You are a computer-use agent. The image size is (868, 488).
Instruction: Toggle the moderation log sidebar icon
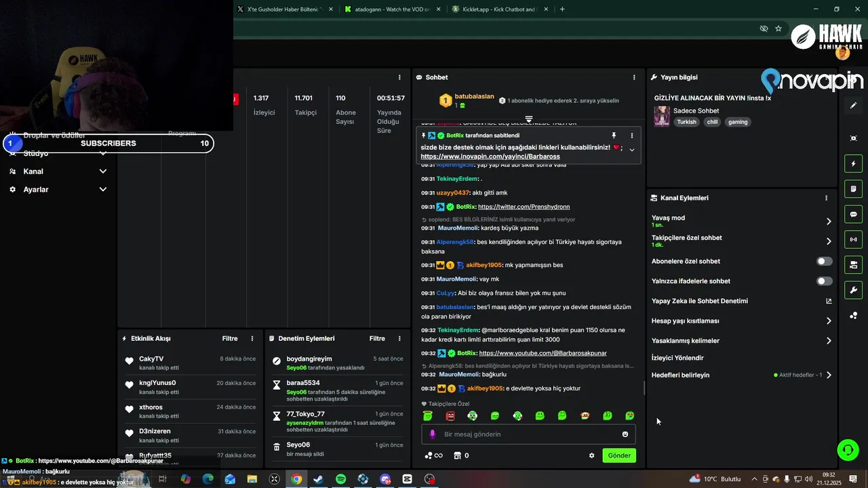[853, 188]
